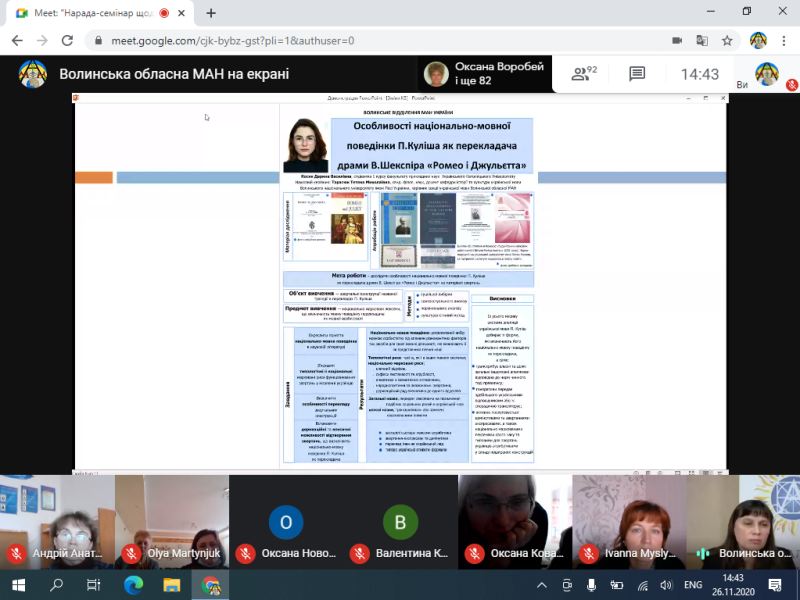The image size is (800, 600).
Task: Click the presented poster slide in main view
Action: click(400, 280)
